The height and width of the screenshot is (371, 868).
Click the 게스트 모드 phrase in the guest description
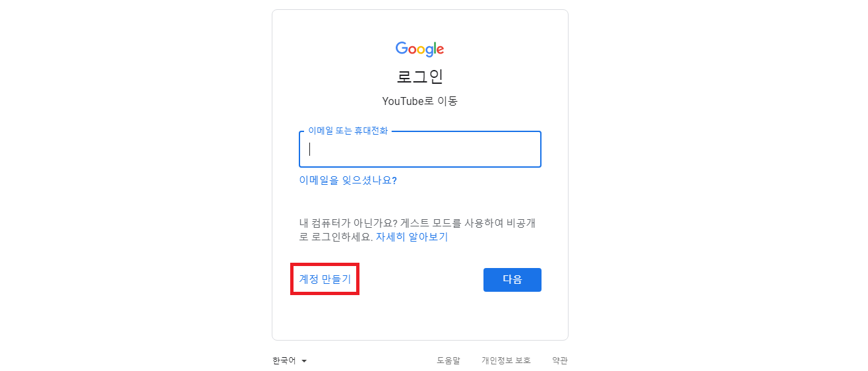coord(418,223)
